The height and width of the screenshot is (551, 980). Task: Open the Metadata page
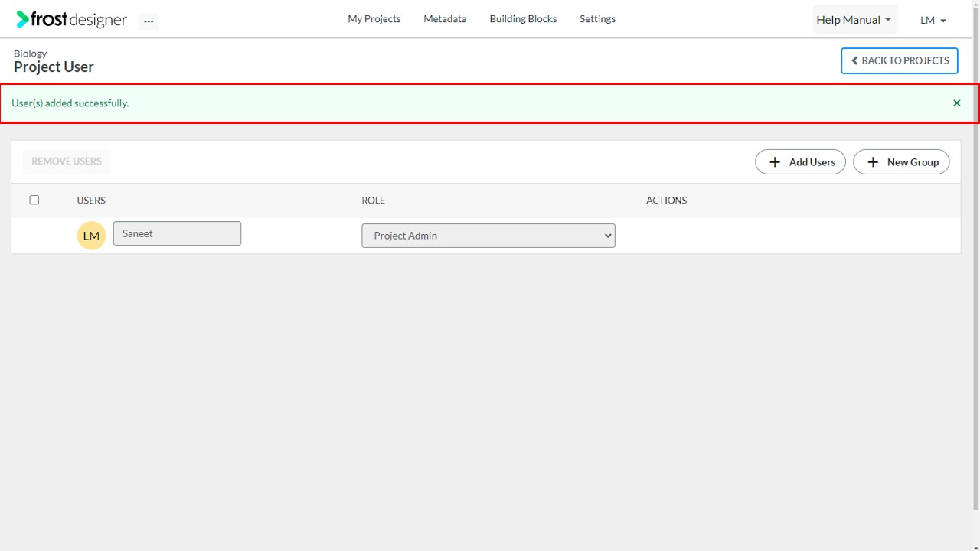(445, 19)
